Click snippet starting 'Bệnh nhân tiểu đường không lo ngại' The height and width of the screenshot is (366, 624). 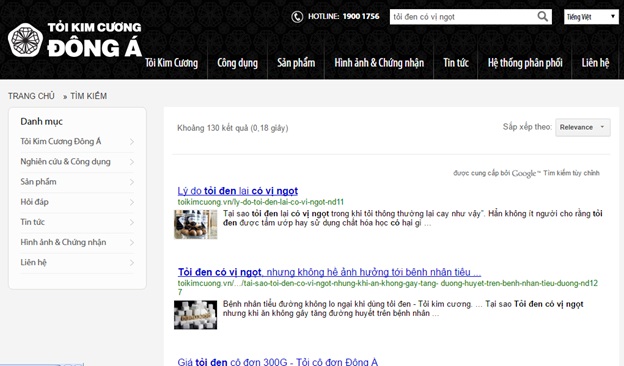(x=403, y=308)
